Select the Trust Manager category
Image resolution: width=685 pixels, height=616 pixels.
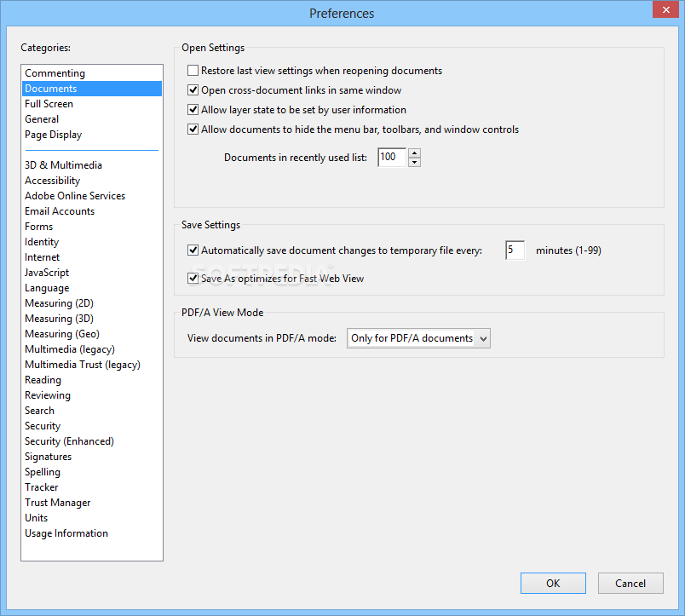[92, 503]
